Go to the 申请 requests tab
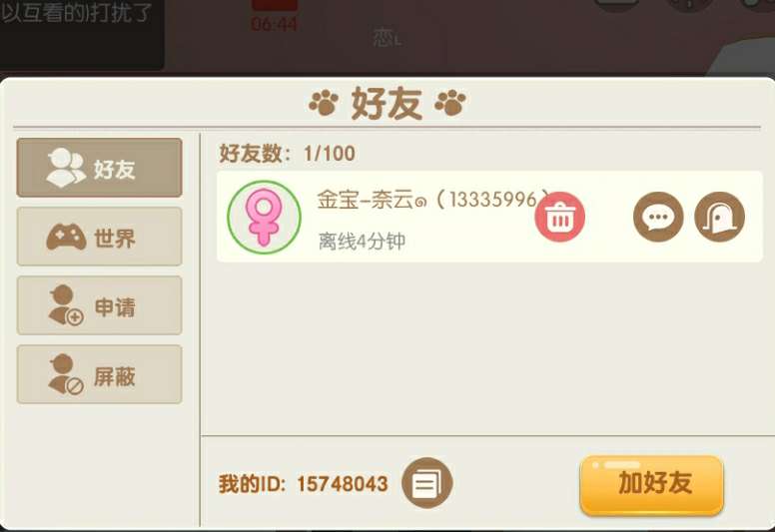775x532 pixels. (99, 305)
